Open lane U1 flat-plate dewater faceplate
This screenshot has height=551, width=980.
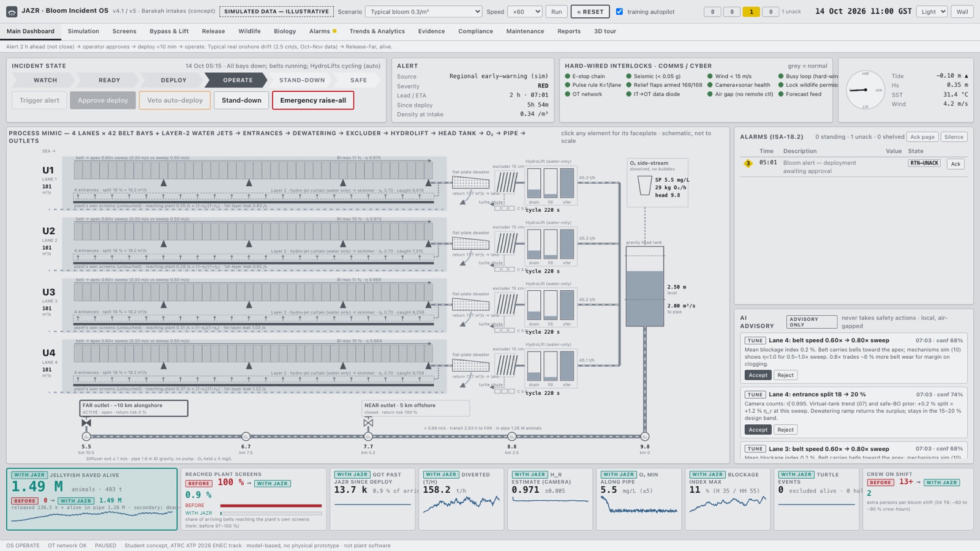(470, 182)
